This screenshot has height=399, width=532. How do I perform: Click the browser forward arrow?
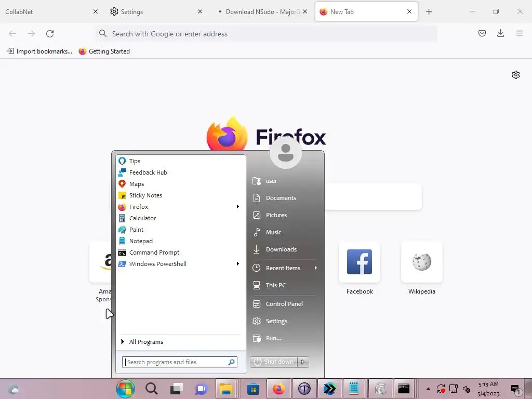(x=31, y=34)
